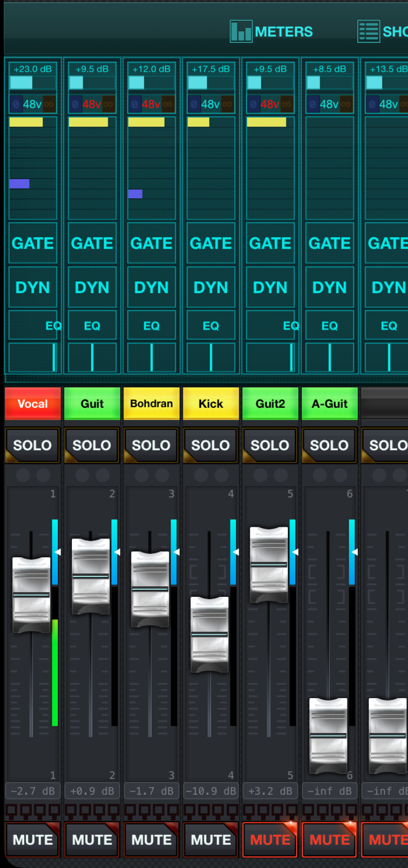Viewport: 408px width, 868px height.
Task: Click the Guit2 channel pan control
Action: [x=271, y=357]
